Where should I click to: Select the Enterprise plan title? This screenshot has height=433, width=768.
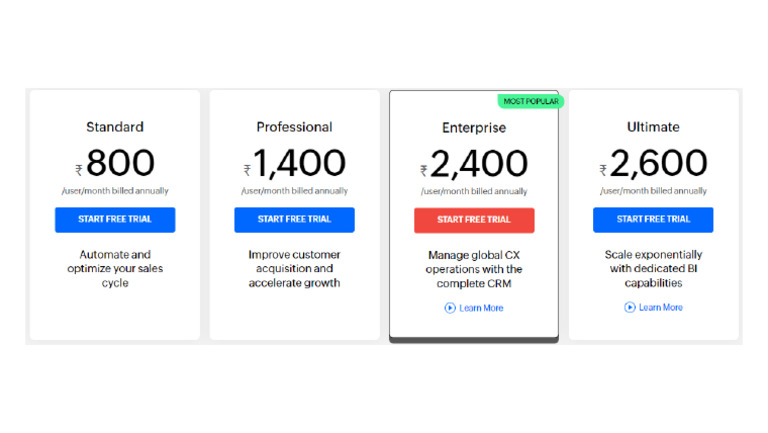[x=474, y=128]
